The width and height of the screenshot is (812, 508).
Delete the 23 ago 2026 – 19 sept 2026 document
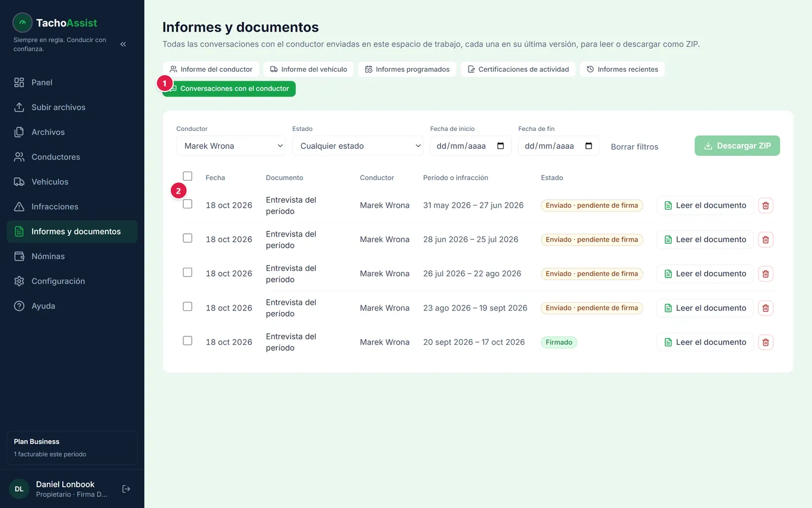(x=765, y=308)
